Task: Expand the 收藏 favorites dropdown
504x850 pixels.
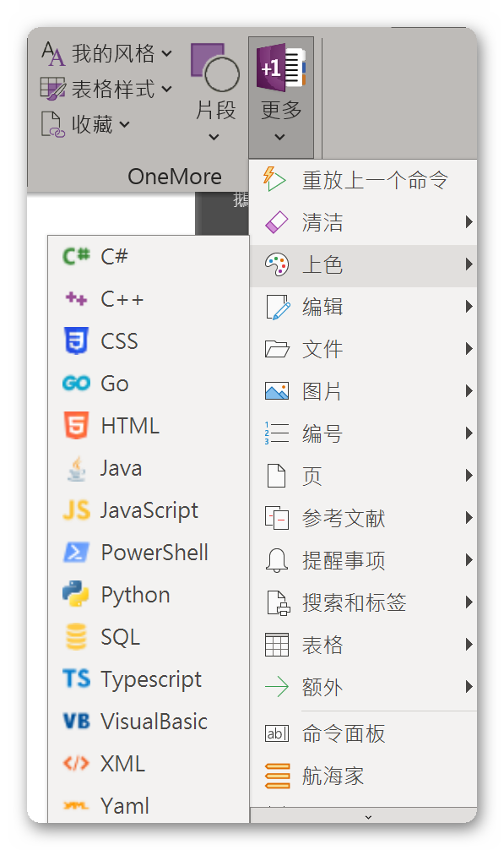Action: point(86,125)
